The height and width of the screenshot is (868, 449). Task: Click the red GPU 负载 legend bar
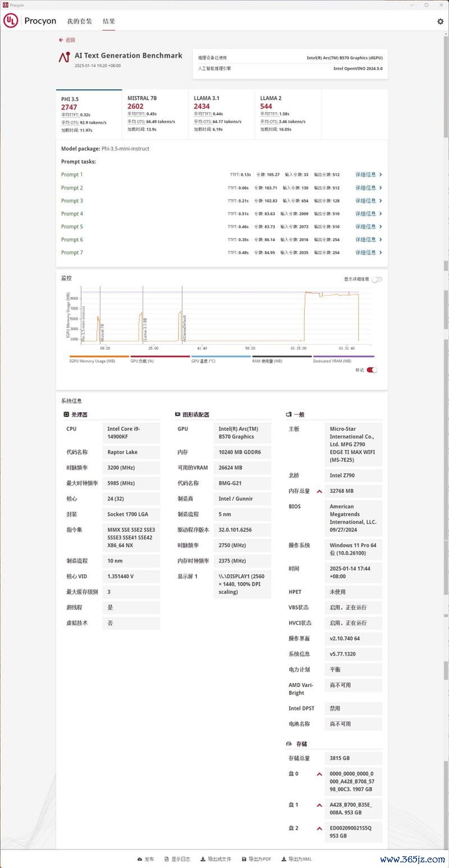[x=160, y=356]
